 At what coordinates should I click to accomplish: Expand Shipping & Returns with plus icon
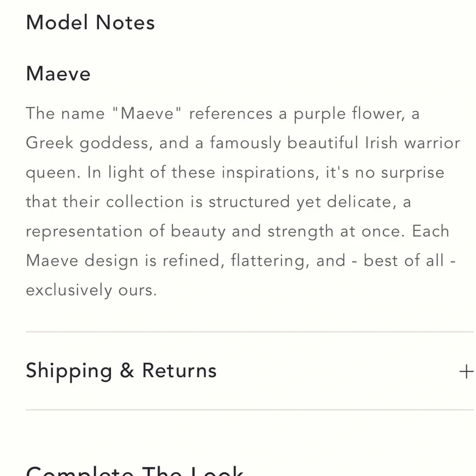[x=466, y=372]
